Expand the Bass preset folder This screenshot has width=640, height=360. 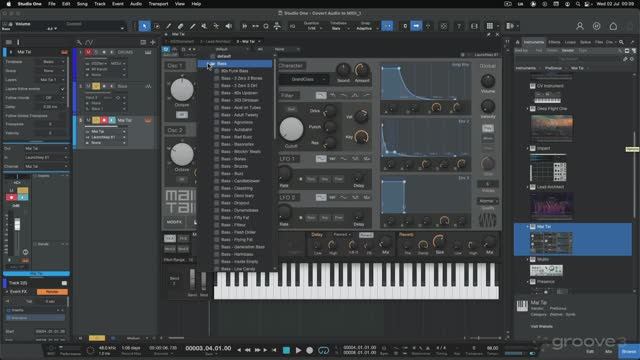pos(211,64)
